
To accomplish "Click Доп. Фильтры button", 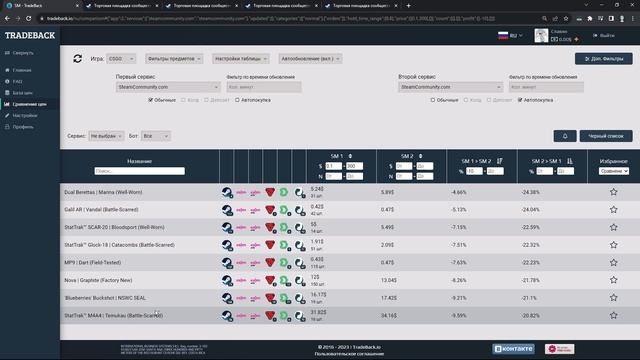I will pyautogui.click(x=604, y=59).
